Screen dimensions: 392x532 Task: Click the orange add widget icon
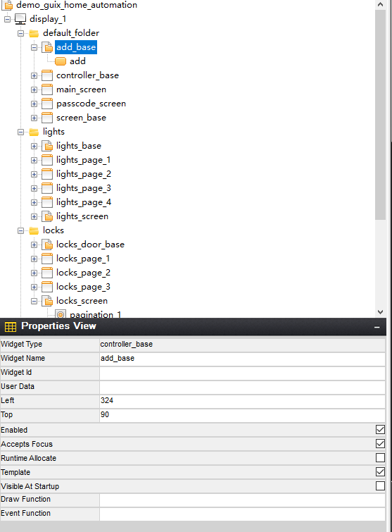[x=61, y=61]
